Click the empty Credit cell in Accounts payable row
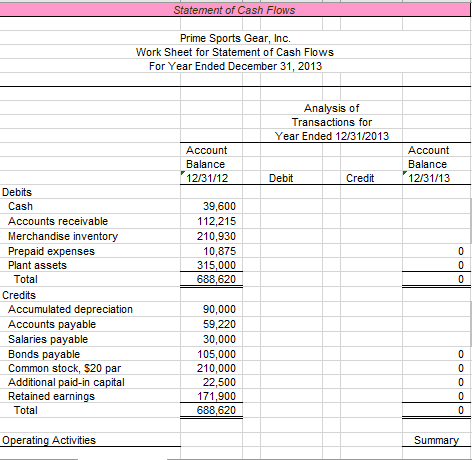The image size is (472, 460). 371,324
